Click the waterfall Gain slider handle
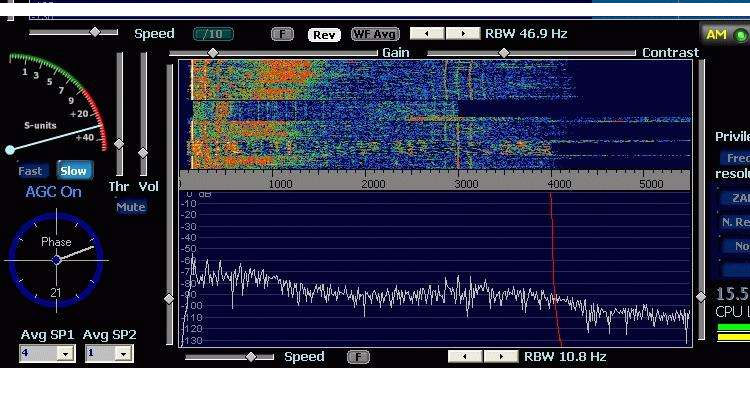The width and height of the screenshot is (750, 394). (213, 53)
